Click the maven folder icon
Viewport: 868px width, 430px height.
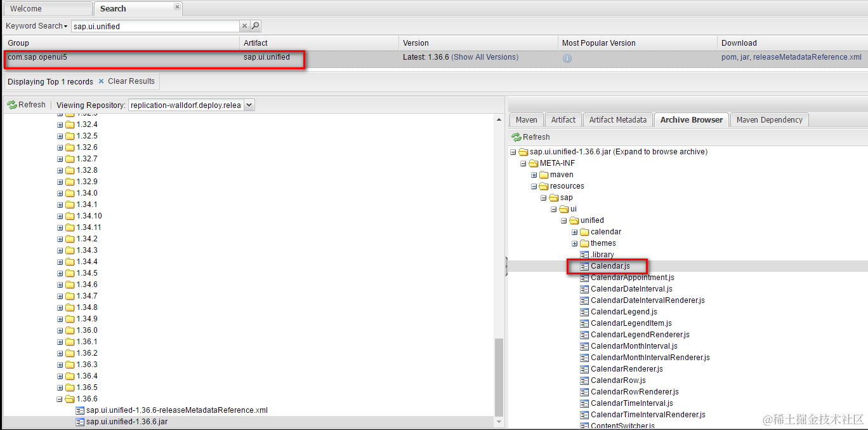coord(544,175)
